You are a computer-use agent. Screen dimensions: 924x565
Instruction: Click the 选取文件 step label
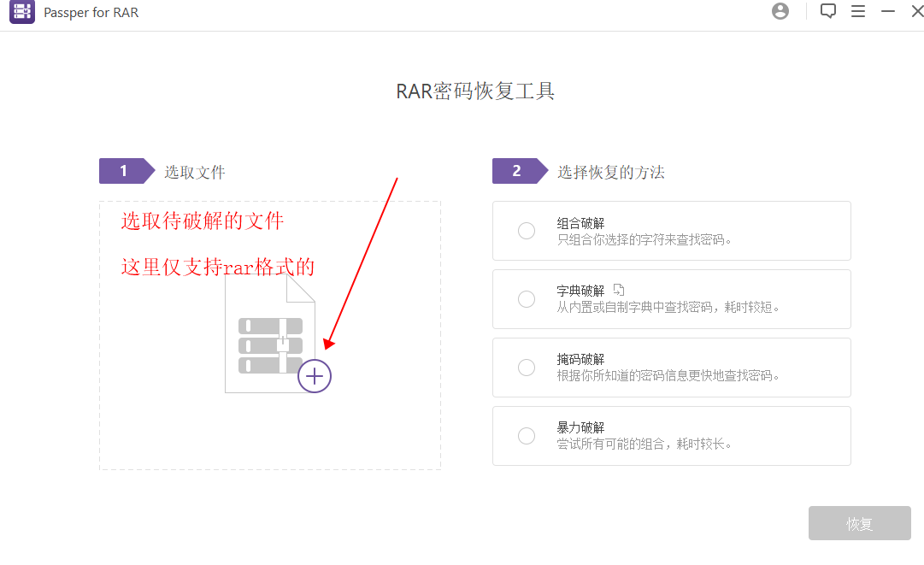click(x=195, y=173)
